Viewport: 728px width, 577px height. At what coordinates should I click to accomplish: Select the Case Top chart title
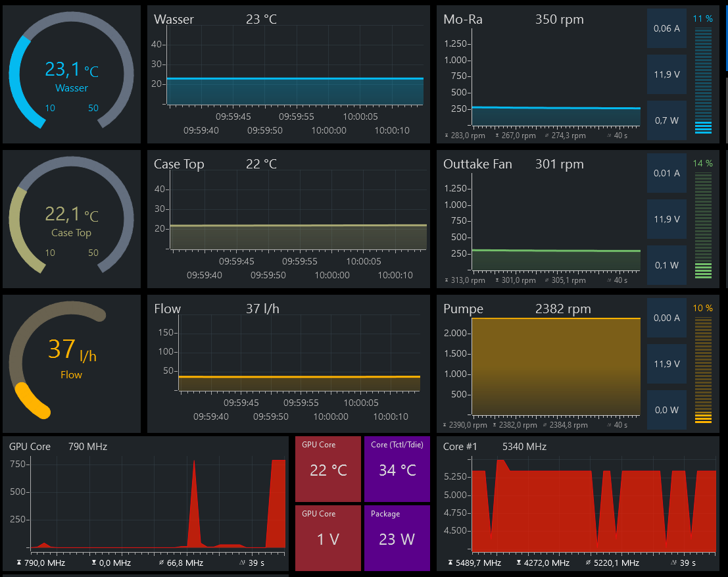(x=179, y=164)
